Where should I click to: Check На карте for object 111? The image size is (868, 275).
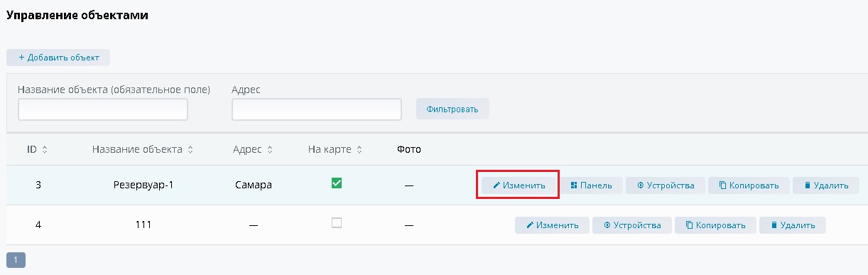point(337,223)
